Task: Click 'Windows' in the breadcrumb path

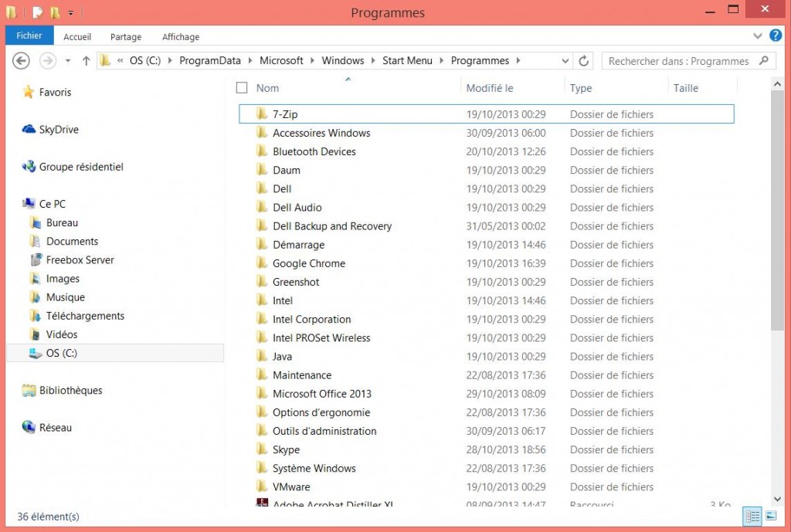Action: (343, 60)
